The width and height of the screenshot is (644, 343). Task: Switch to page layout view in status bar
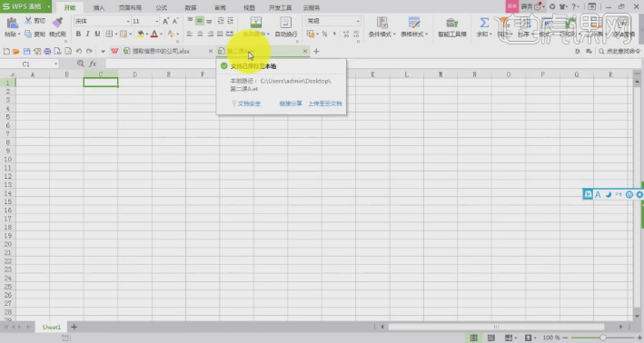point(490,338)
